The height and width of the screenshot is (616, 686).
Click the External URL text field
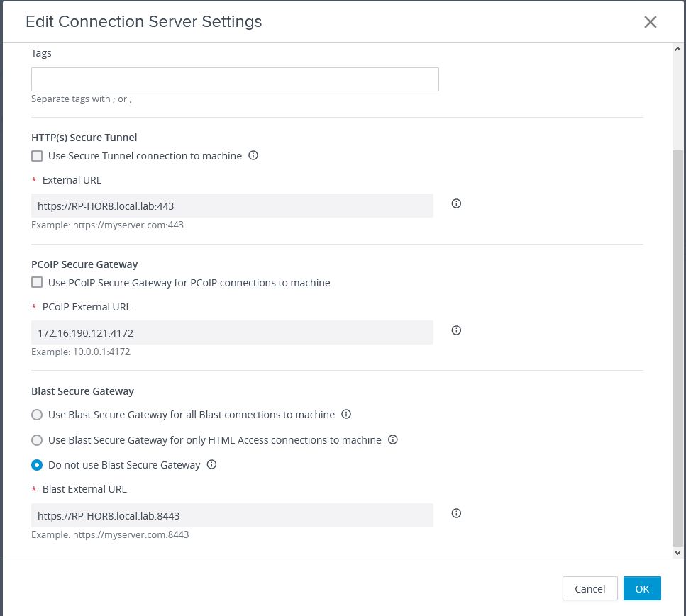pyautogui.click(x=232, y=206)
